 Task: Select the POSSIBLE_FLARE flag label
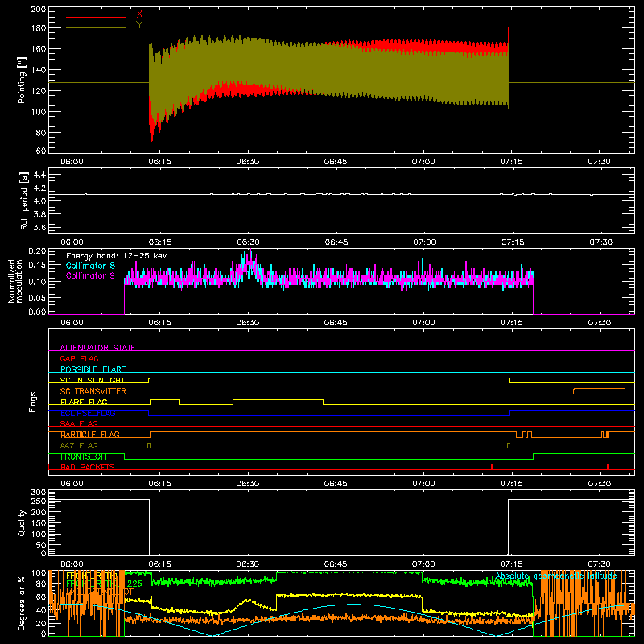93,369
